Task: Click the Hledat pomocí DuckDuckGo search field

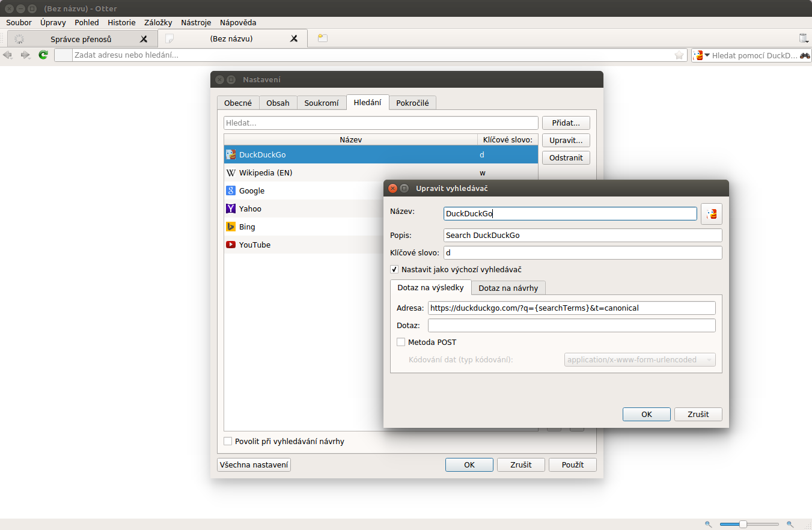Action: 756,55
